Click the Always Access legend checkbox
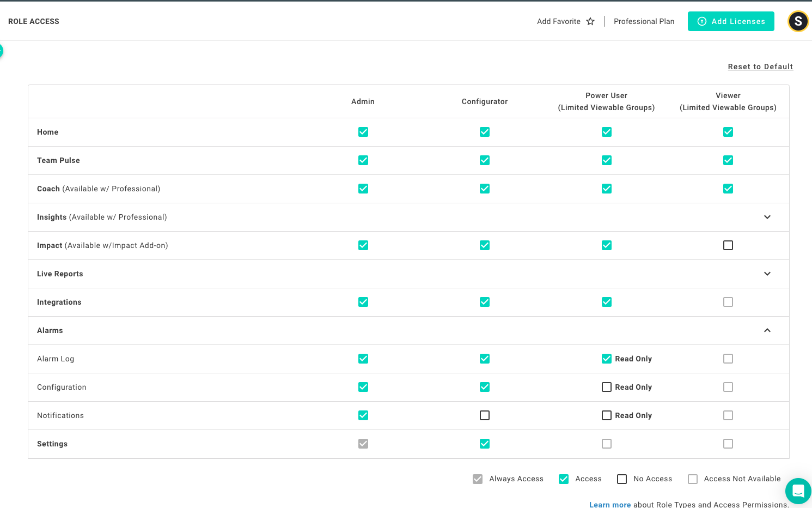 [478, 479]
